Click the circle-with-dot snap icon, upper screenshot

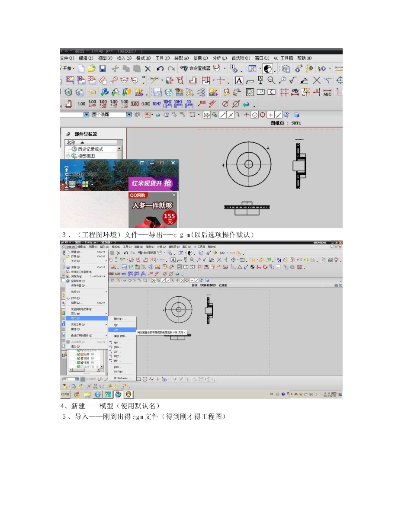(255, 115)
